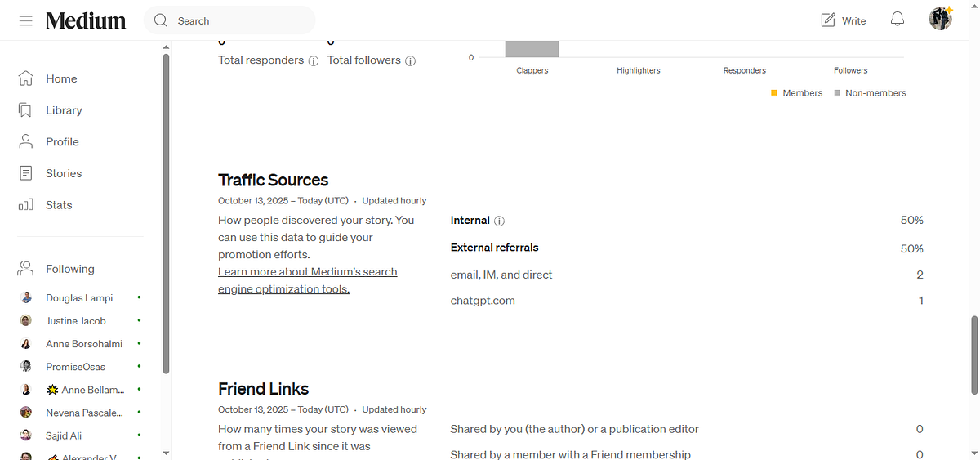Click the gray Clappers bar in chart

532,49
